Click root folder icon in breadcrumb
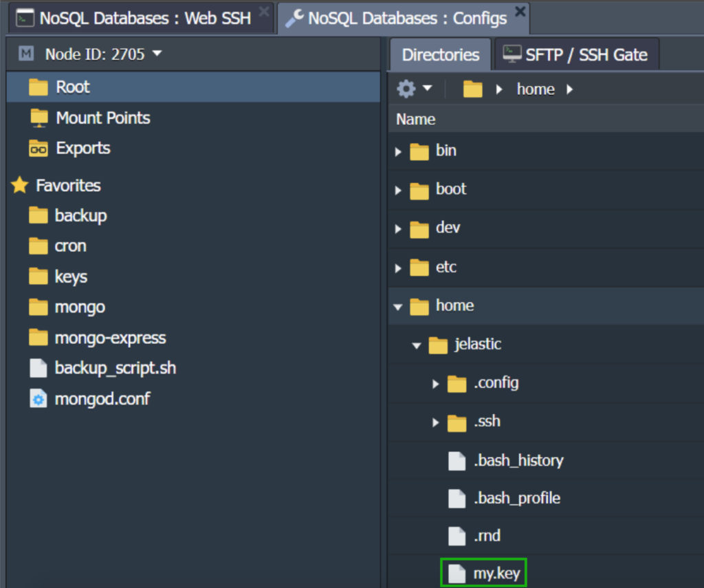The width and height of the screenshot is (704, 588). (473, 89)
